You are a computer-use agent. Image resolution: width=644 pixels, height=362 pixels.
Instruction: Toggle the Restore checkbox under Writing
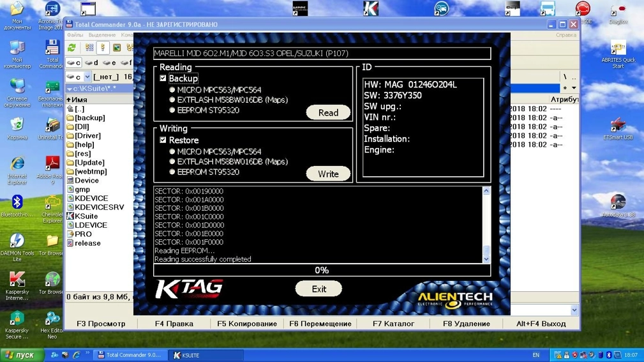[163, 140]
